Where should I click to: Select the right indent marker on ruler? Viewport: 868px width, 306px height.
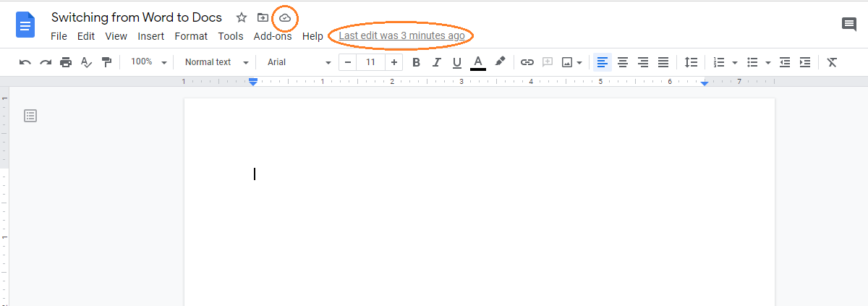pos(705,83)
